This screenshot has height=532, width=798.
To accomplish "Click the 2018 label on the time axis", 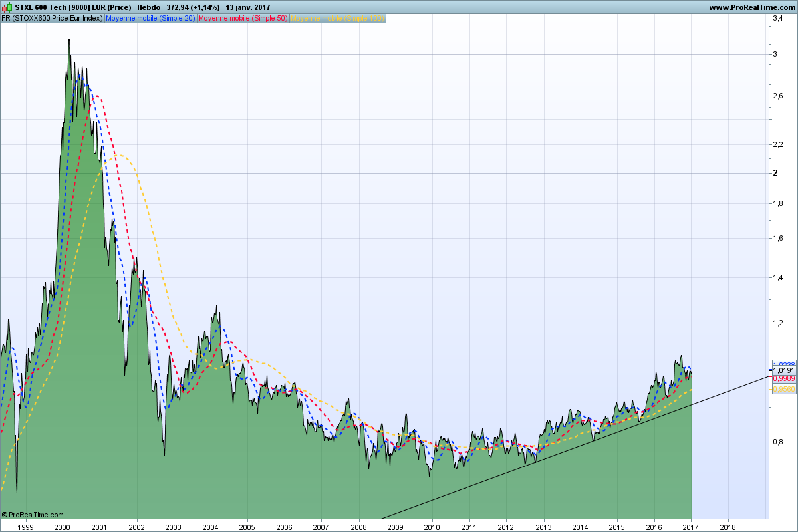I will (728, 526).
